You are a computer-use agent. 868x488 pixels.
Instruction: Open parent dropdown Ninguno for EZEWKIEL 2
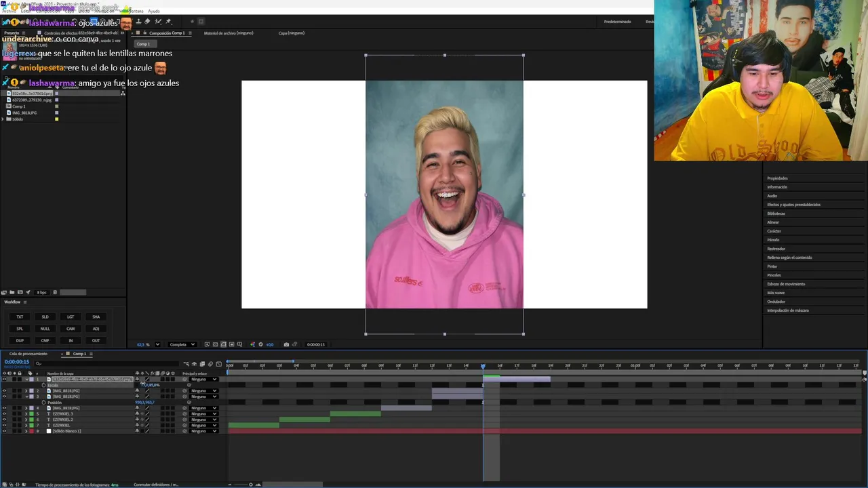[x=203, y=420]
